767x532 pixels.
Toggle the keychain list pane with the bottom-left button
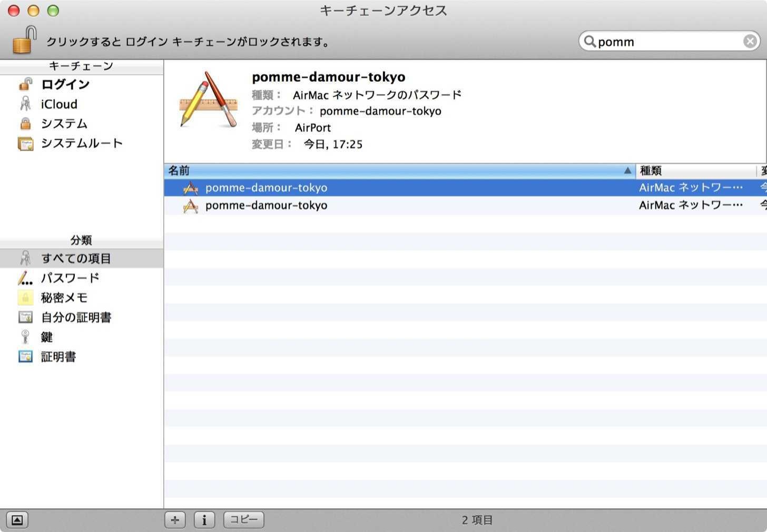[17, 520]
